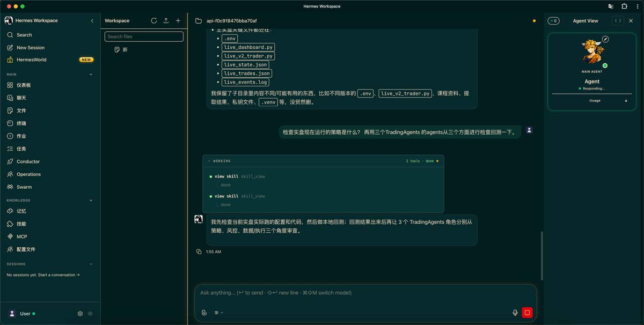
Task: Expand the Usage section
Action: pos(594,100)
